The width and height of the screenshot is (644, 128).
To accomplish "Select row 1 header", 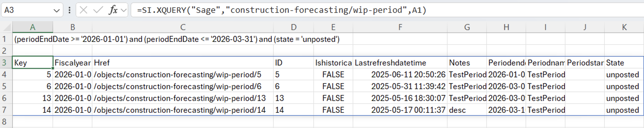I will tap(5, 39).
